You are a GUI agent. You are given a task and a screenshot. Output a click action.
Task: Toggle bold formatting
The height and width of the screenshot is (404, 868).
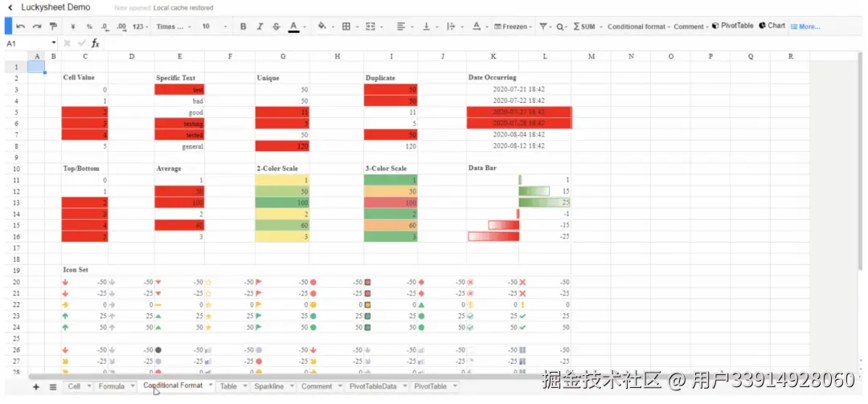[243, 26]
